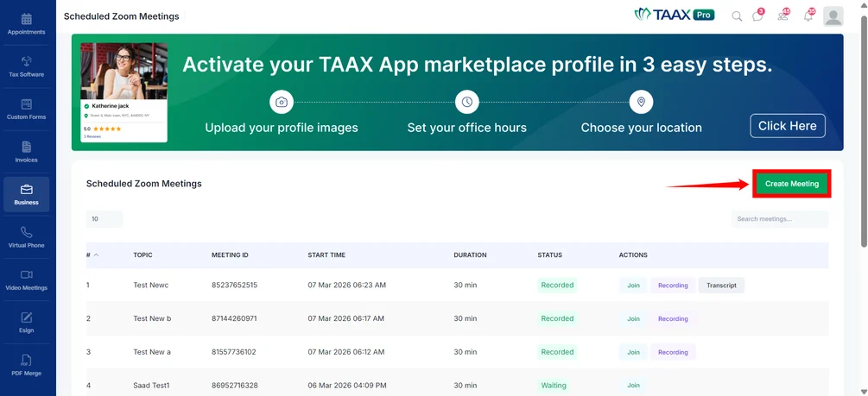Open the Appointments calendar icon

pos(26,19)
